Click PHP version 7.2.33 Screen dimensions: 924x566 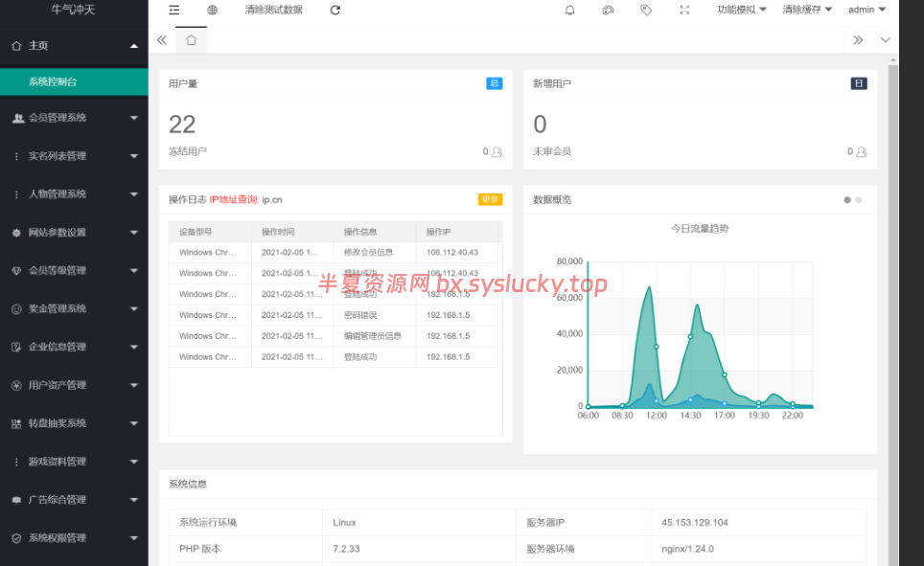tap(346, 549)
